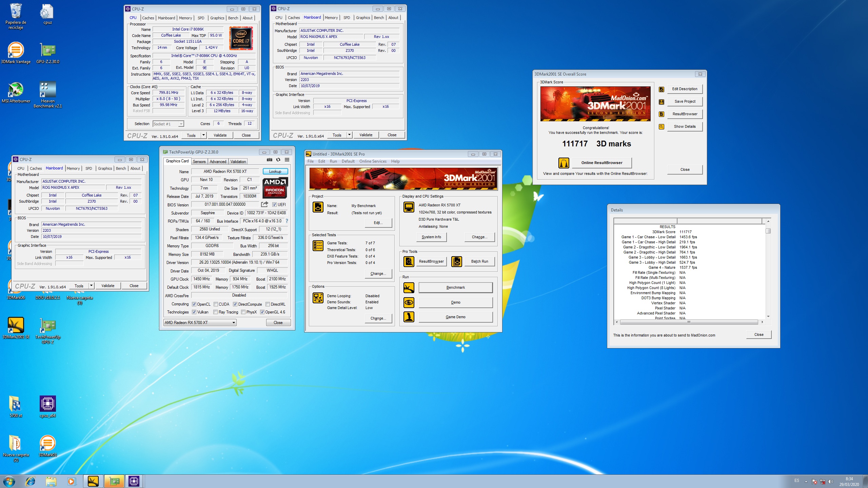Open Heaven Benchmark v2.1 desktop icon
The height and width of the screenshot is (488, 868).
point(48,95)
